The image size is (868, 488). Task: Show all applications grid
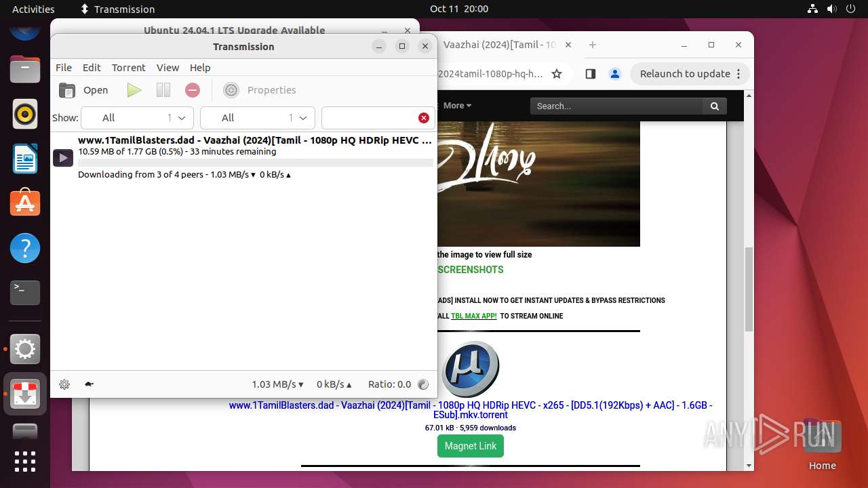(x=25, y=461)
